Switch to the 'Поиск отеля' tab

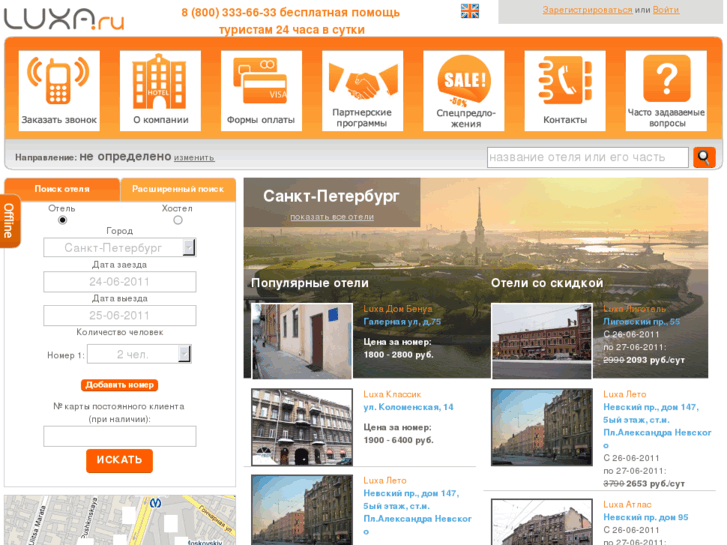pos(62,189)
